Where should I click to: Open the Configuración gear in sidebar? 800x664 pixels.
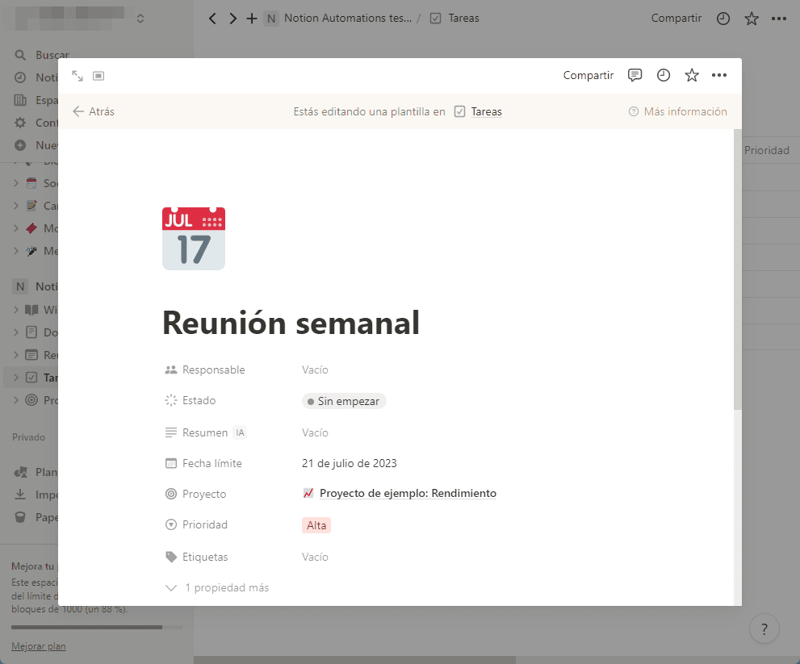(40, 123)
